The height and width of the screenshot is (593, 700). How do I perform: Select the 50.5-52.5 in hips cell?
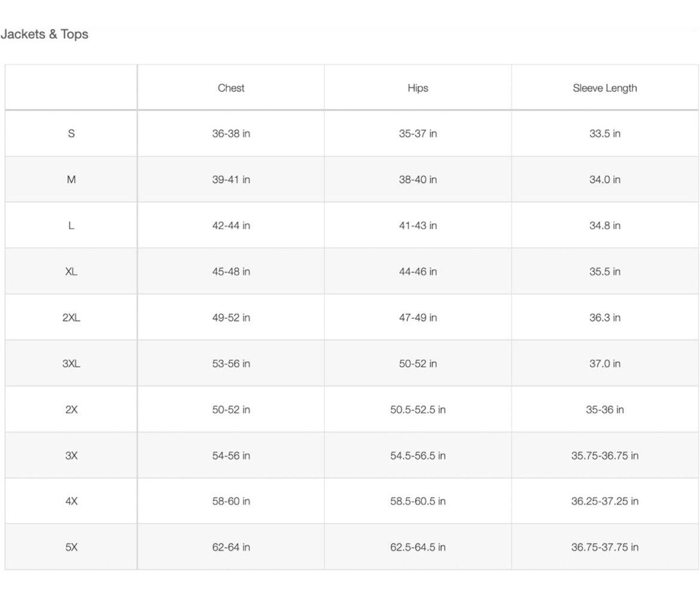pyautogui.click(x=418, y=409)
